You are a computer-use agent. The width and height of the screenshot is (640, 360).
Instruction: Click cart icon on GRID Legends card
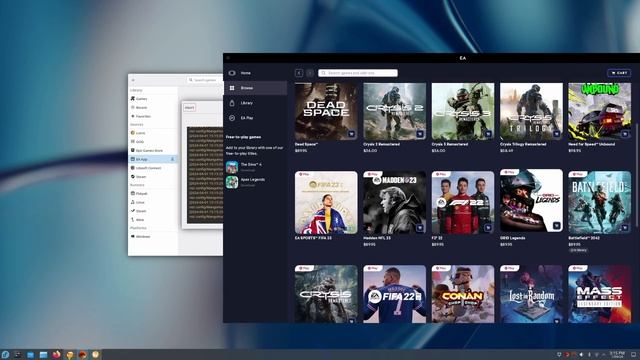click(x=556, y=225)
